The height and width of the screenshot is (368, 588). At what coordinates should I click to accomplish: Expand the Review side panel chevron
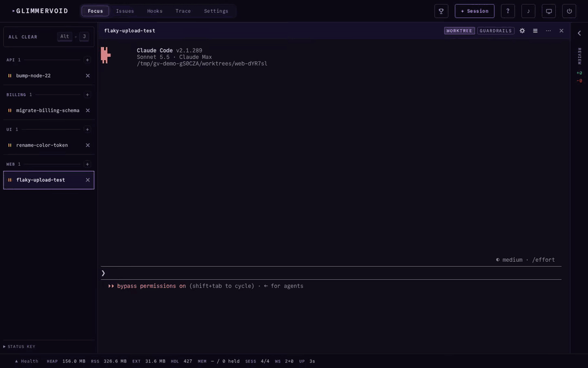579,33
